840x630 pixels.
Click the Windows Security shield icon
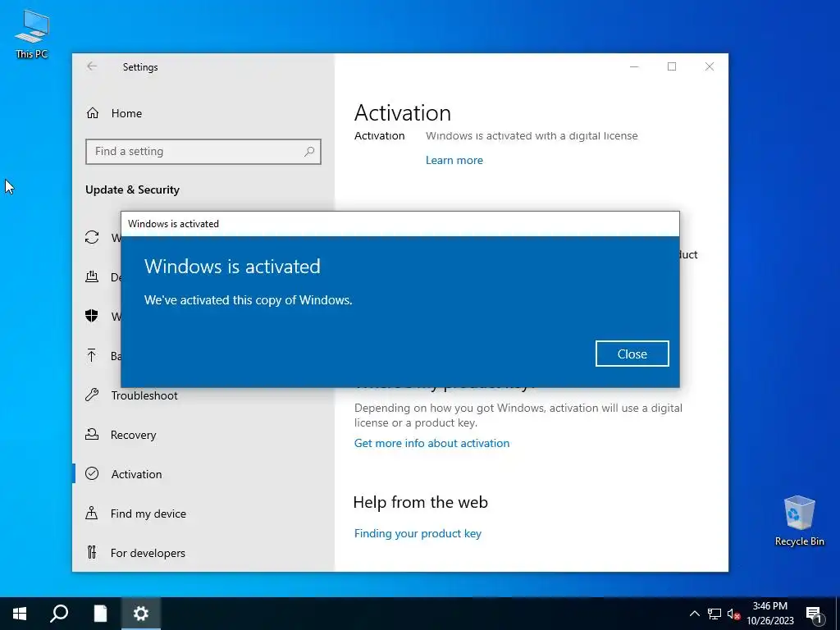(92, 316)
